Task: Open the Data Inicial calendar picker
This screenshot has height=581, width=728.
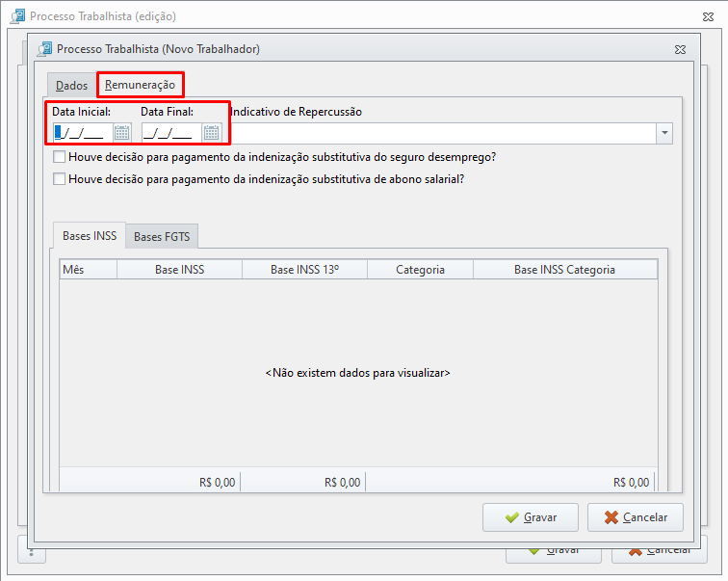Action: [x=122, y=133]
